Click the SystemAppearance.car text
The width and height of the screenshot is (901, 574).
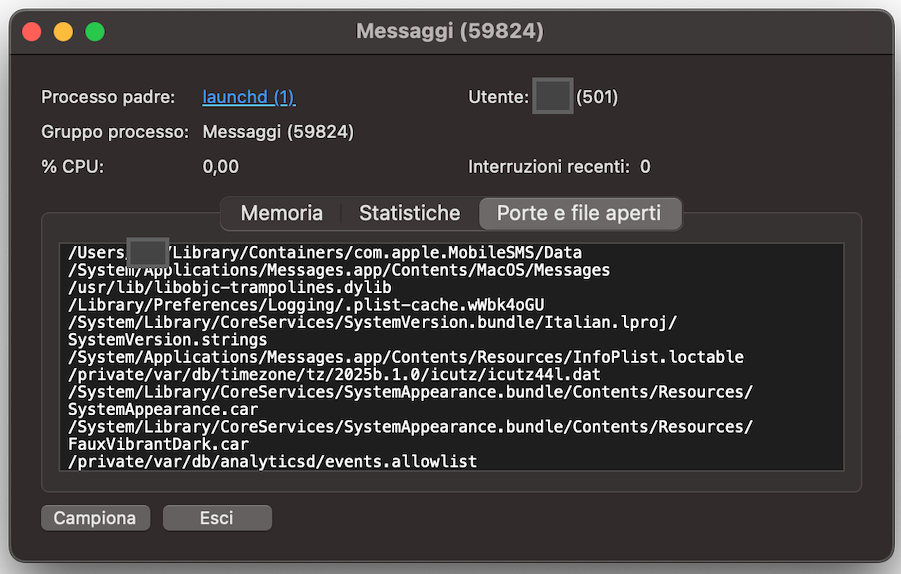[x=163, y=409]
